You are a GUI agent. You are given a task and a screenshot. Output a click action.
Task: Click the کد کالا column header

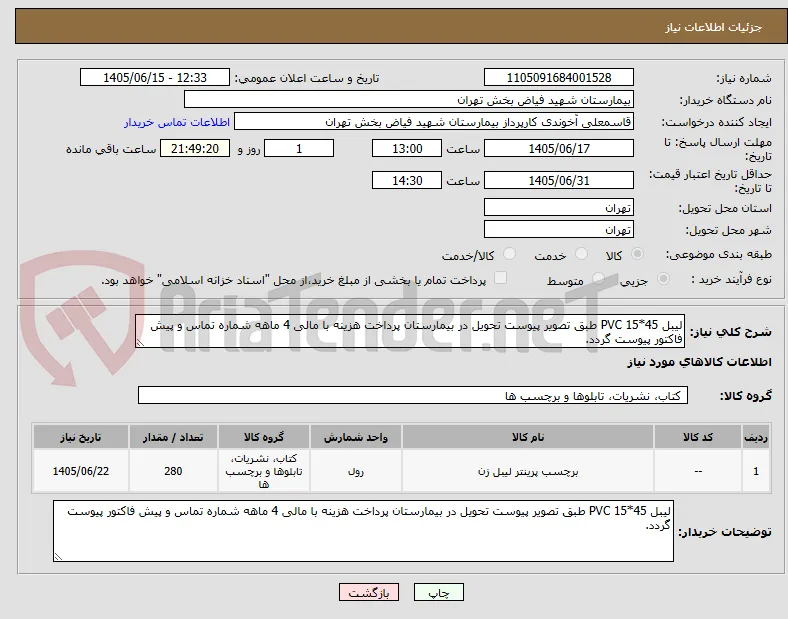pos(698,437)
